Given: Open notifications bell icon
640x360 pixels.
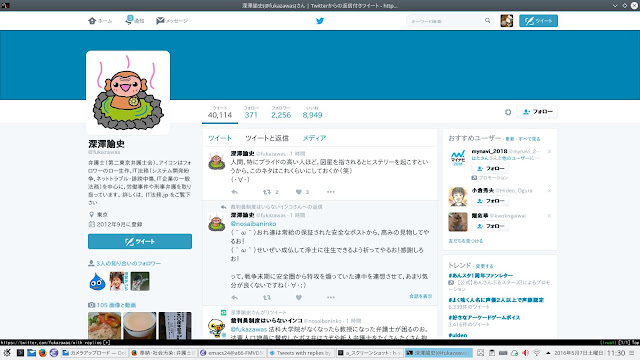Looking at the screenshot, I should pos(129,20).
